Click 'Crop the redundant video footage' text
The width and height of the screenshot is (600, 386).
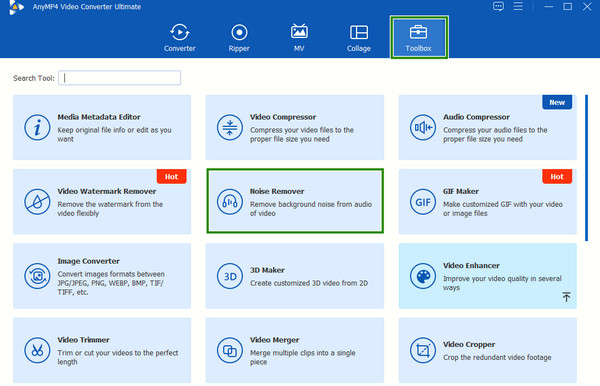(x=497, y=357)
